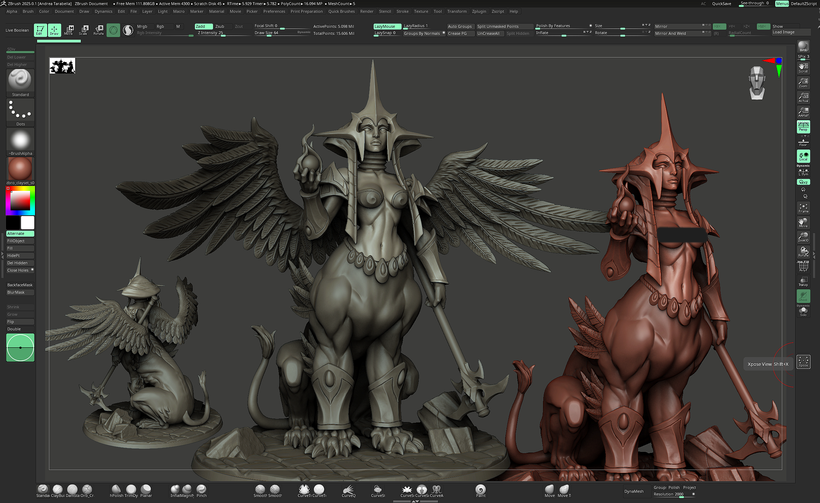
Task: Select the Draw mode icon
Action: 55,30
